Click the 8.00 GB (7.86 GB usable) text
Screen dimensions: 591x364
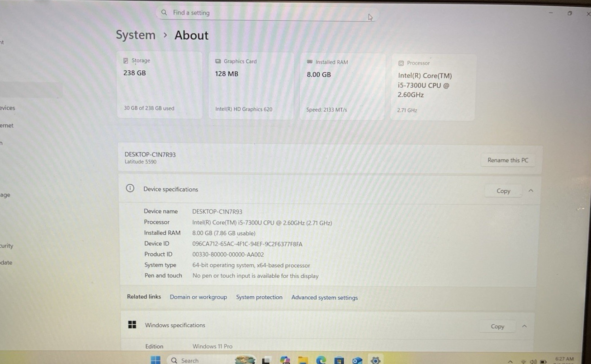click(x=224, y=233)
